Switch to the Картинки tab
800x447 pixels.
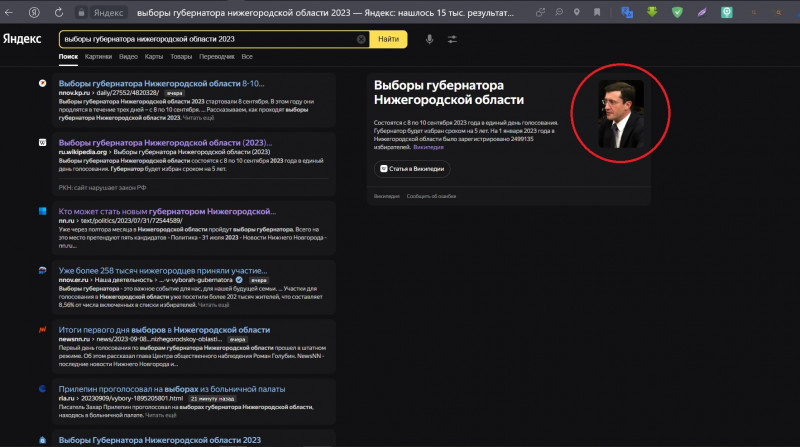click(x=98, y=57)
